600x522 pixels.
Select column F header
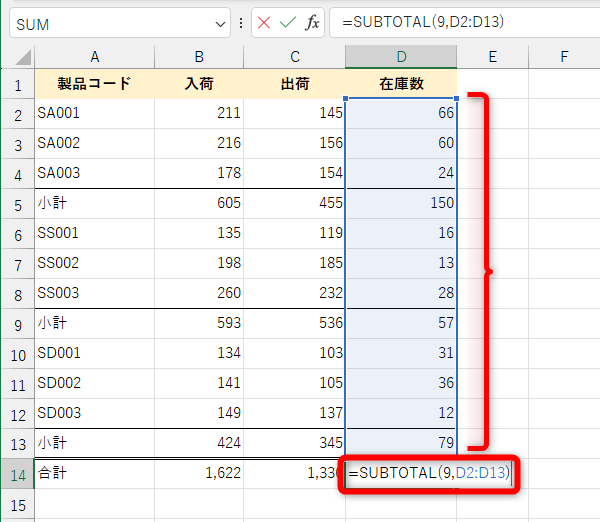coord(564,57)
